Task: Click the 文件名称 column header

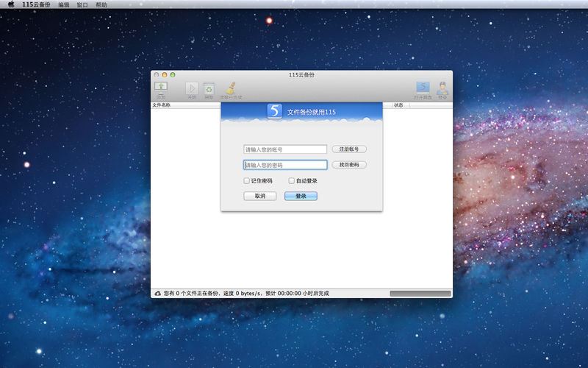Action: pyautogui.click(x=161, y=105)
